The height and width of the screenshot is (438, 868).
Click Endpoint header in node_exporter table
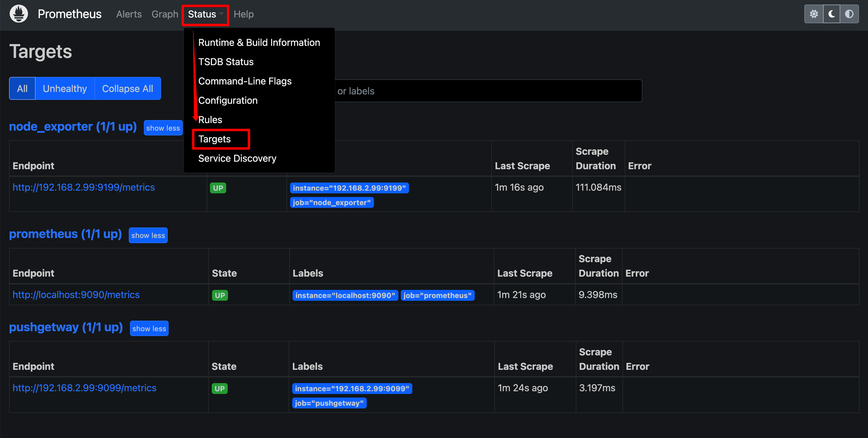[33, 166]
